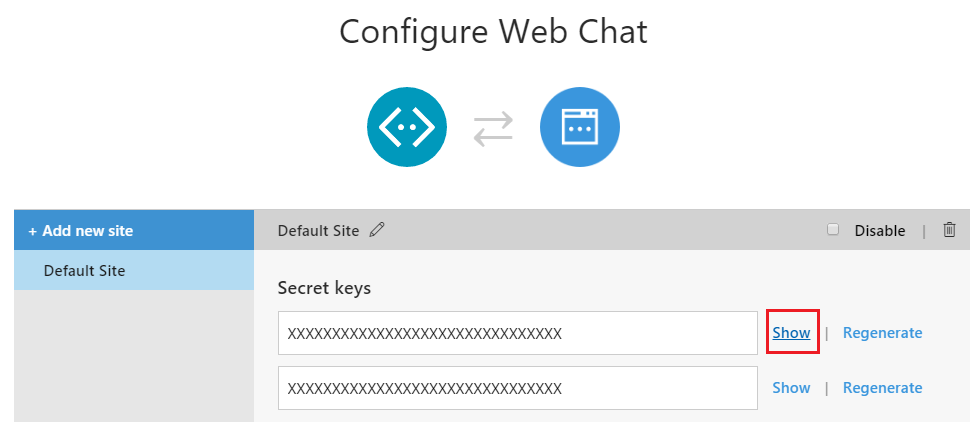Show the first secret key
Viewport: 970px width, 422px height.
(x=791, y=332)
